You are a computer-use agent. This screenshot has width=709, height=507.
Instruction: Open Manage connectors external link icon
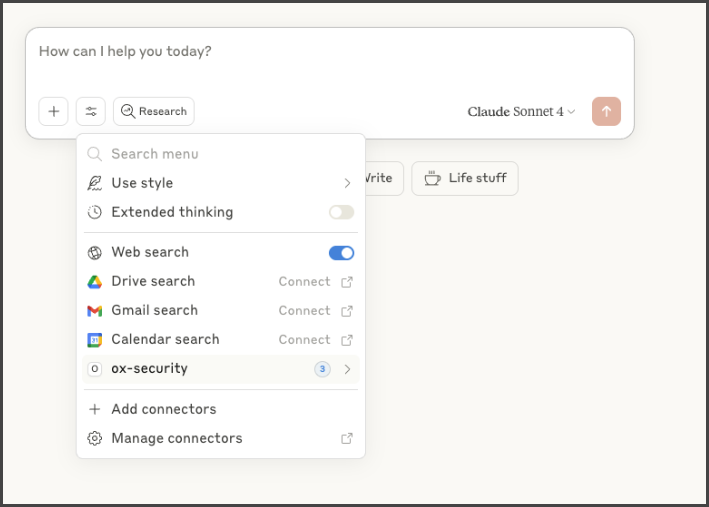[x=347, y=438]
